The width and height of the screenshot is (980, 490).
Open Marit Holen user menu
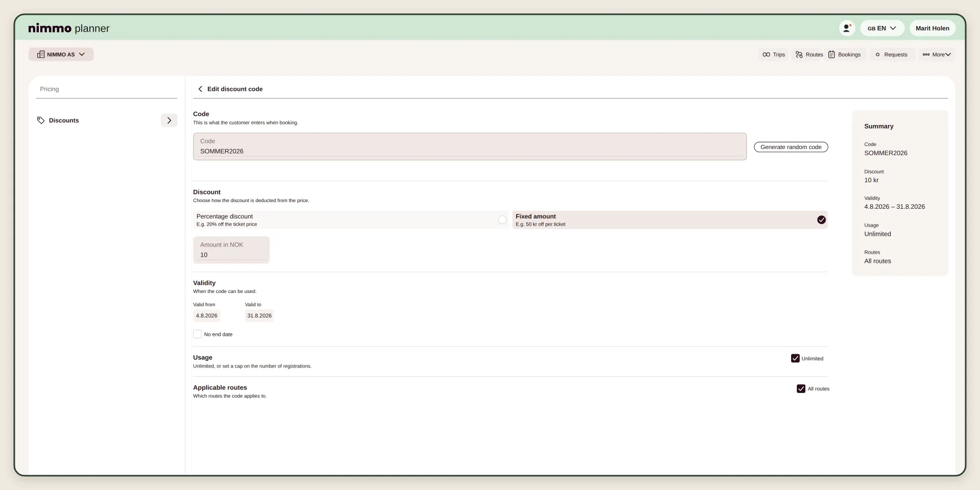[932, 28]
